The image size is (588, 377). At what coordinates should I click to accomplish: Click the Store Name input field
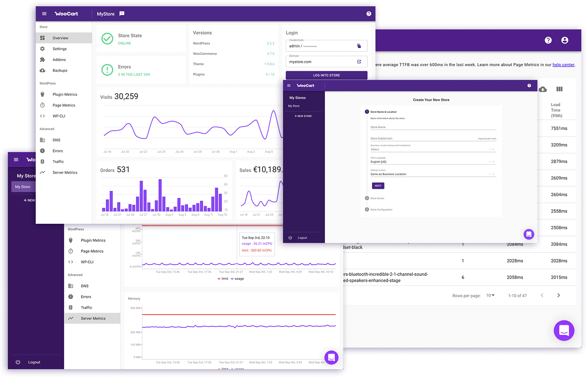(433, 127)
